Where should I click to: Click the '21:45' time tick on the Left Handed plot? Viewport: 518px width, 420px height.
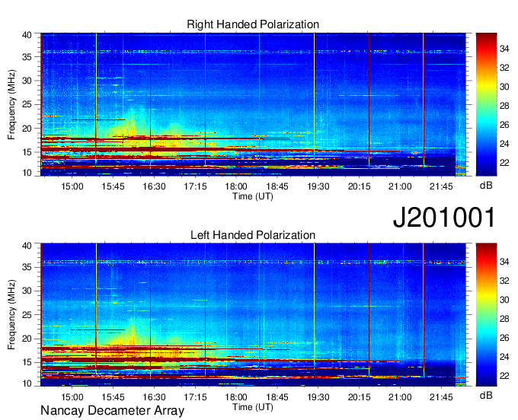[441, 397]
